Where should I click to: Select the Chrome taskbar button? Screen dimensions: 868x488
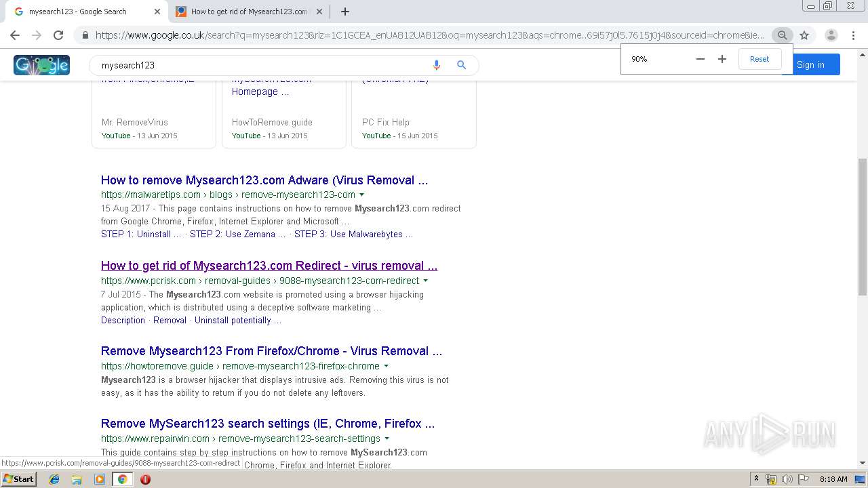(122, 479)
